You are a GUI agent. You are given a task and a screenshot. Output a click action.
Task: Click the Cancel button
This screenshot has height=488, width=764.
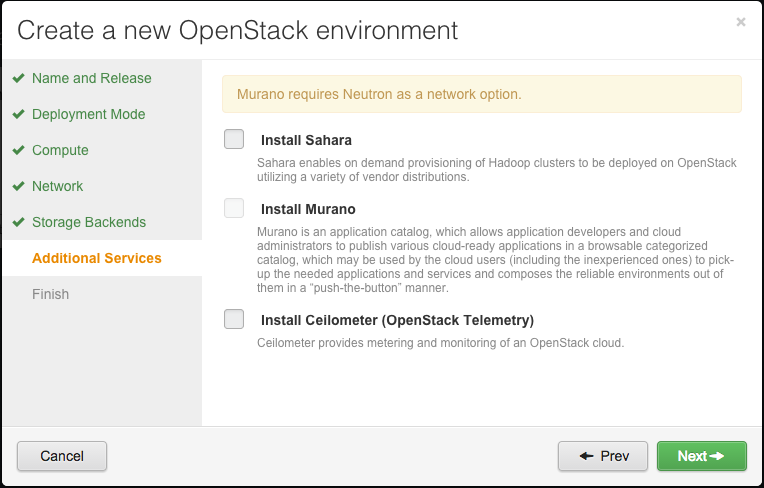point(62,456)
